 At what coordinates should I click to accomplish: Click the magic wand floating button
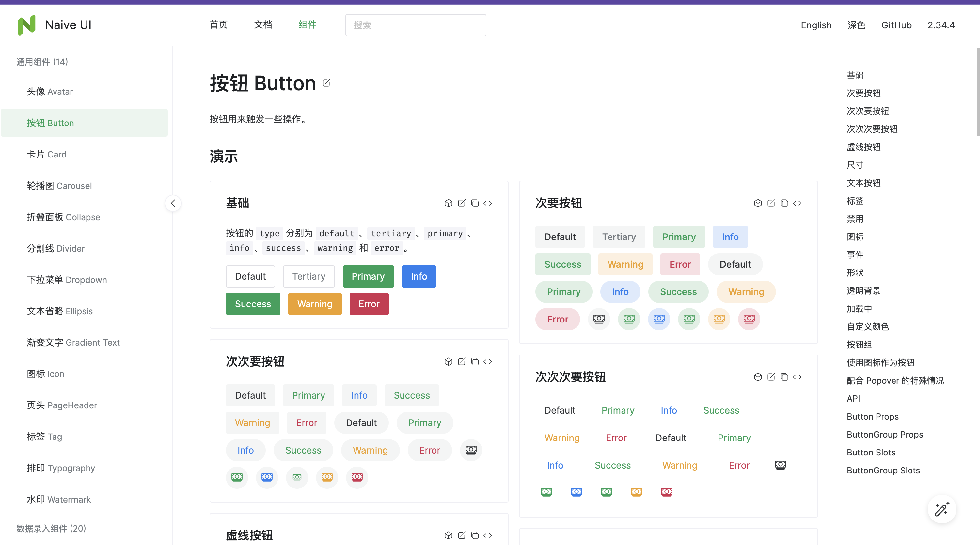click(x=942, y=509)
